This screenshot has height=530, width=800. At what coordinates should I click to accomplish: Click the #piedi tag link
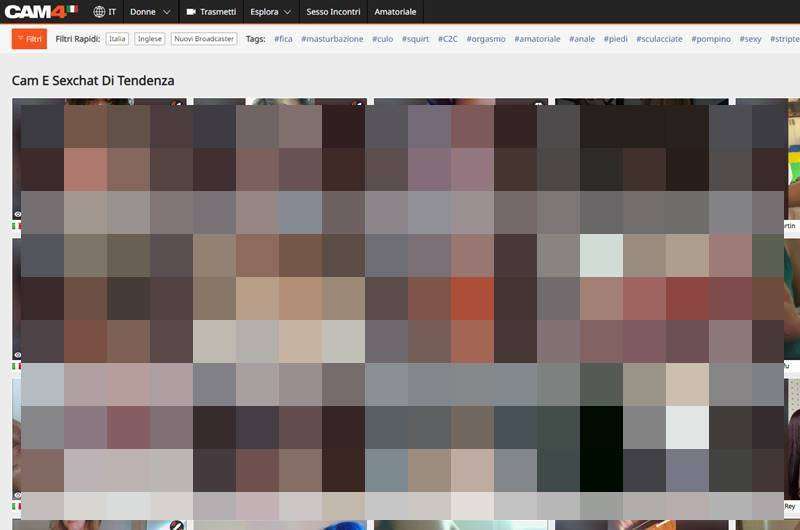[x=615, y=39]
